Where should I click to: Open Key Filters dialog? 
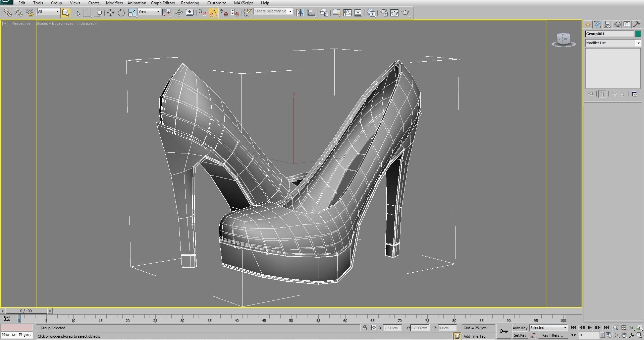tap(552, 335)
